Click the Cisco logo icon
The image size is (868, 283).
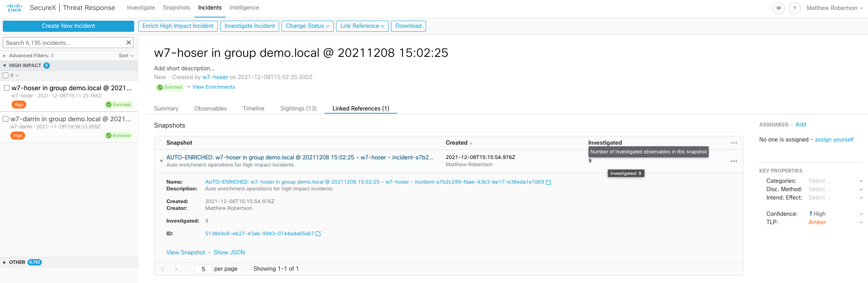(x=14, y=8)
